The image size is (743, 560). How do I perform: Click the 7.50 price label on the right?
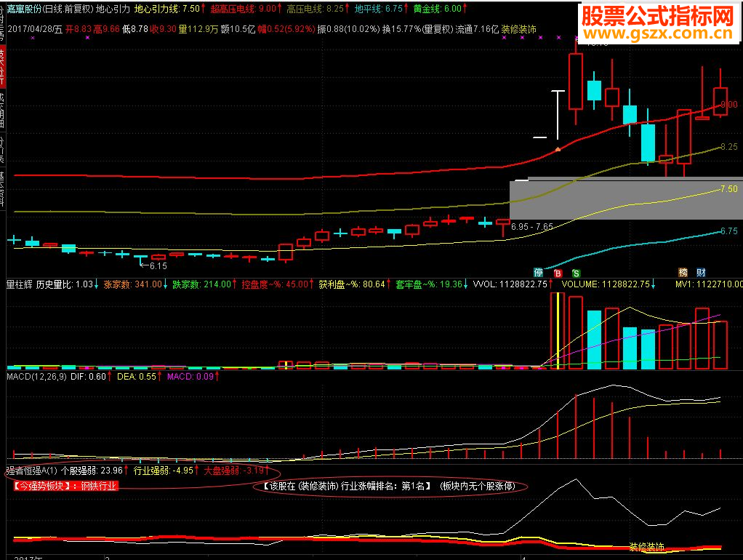coord(728,188)
